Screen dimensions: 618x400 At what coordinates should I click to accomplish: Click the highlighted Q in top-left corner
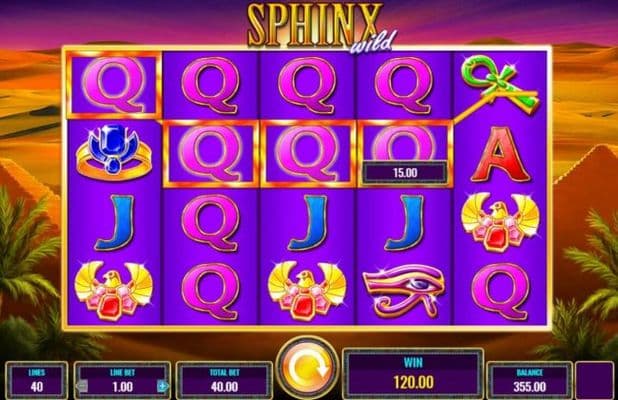[x=114, y=84]
